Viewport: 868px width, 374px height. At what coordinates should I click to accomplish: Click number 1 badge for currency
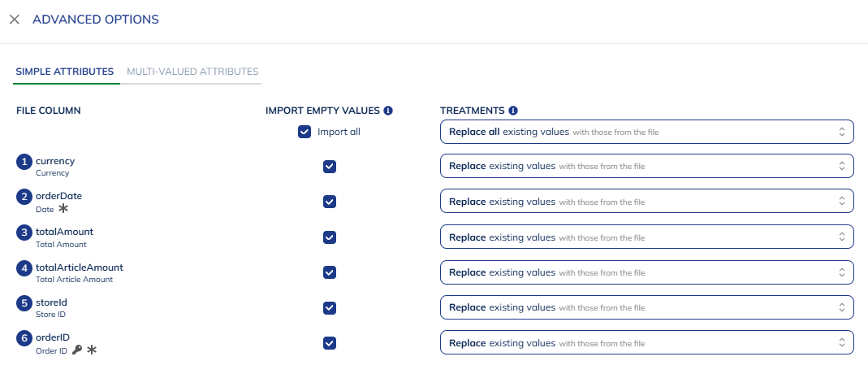tap(24, 163)
